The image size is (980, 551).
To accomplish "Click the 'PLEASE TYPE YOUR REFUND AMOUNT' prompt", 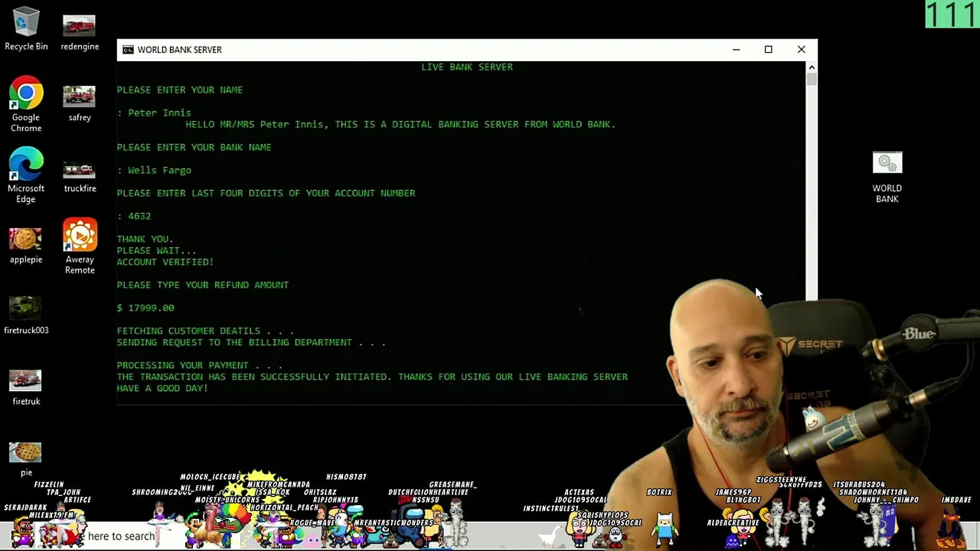I will 203,285.
